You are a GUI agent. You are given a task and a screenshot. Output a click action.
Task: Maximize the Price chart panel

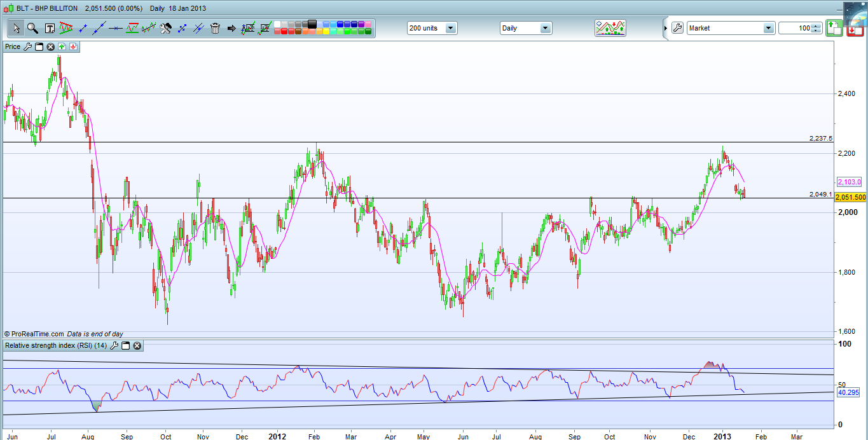pos(39,46)
